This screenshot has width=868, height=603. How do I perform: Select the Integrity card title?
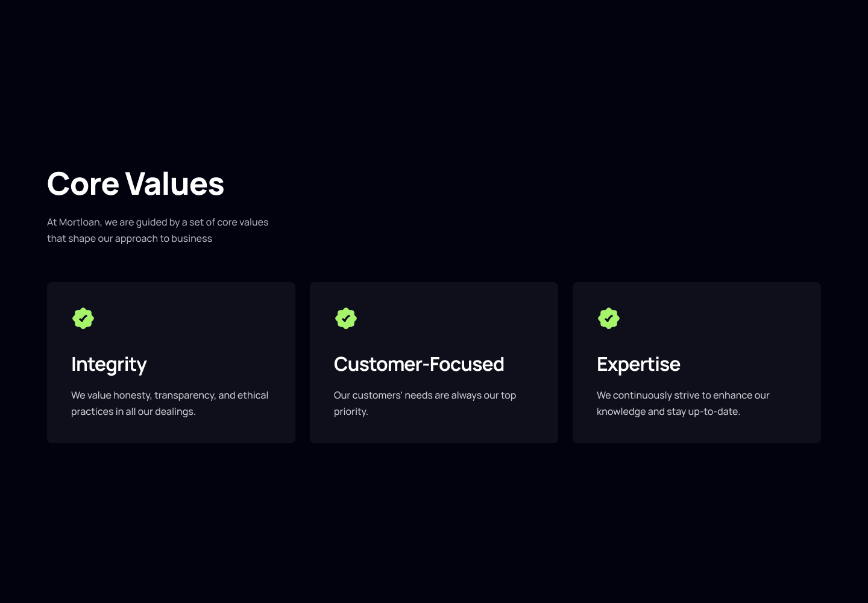pyautogui.click(x=109, y=364)
